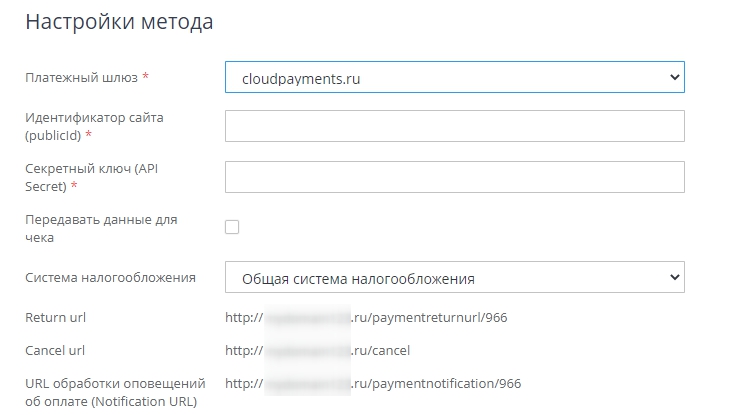This screenshot has width=740, height=415.
Task: Expand the Система налогообложения dropdown
Action: pos(440,277)
